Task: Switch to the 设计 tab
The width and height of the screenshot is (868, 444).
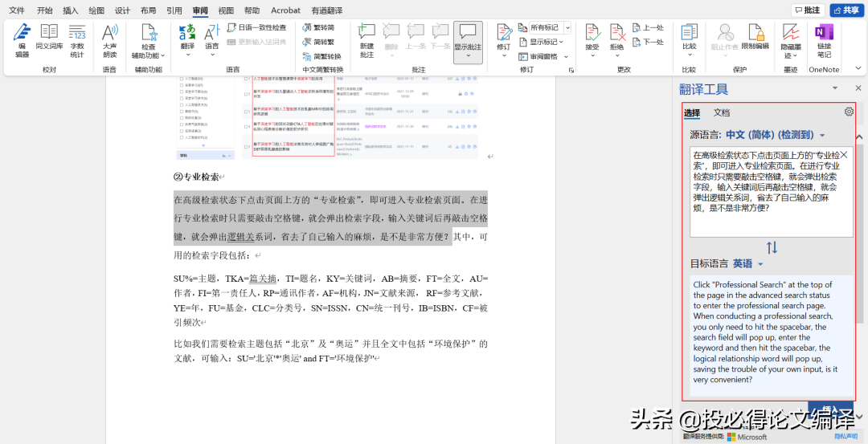Action: pyautogui.click(x=122, y=10)
